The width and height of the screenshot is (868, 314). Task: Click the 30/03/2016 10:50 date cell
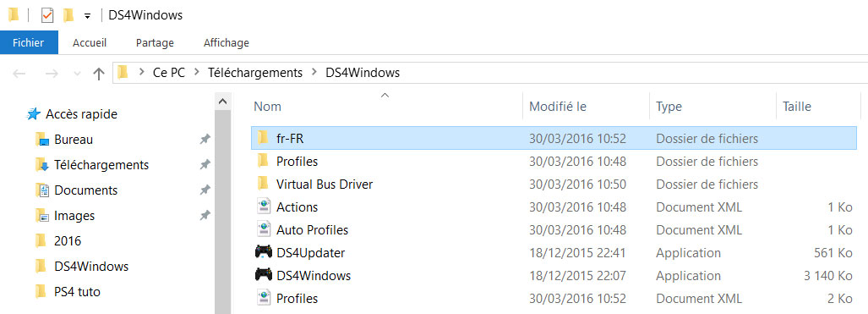tap(577, 185)
